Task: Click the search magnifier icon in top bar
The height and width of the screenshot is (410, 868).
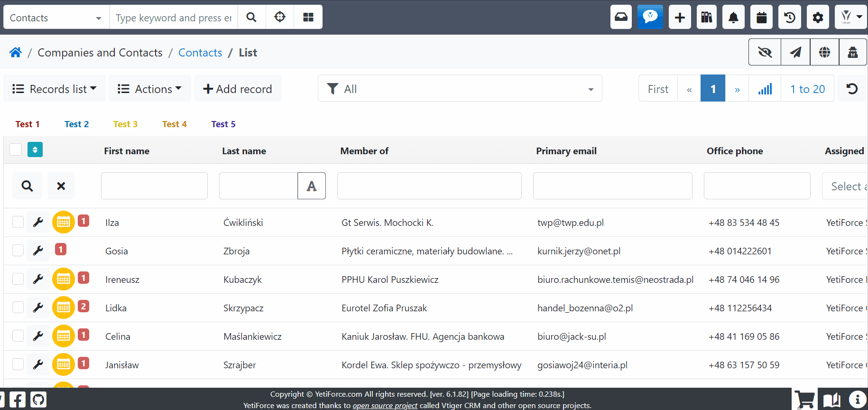Action: pyautogui.click(x=251, y=17)
